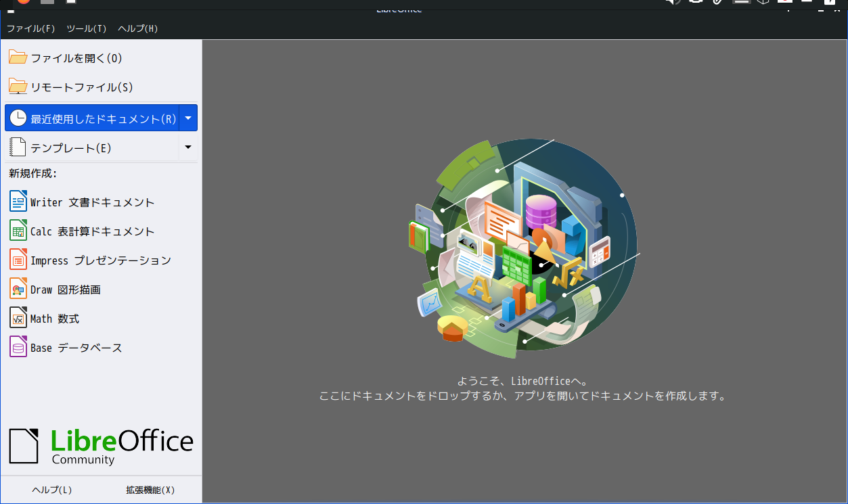The height and width of the screenshot is (504, 848).
Task: Expand the dropdown arrow beside 最近使用したドキュメント
Action: 188,118
